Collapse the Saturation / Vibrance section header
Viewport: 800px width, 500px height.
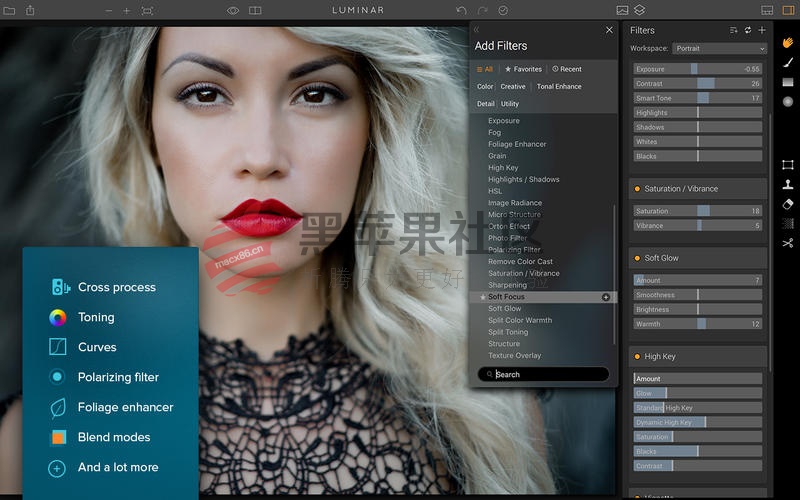pos(697,189)
